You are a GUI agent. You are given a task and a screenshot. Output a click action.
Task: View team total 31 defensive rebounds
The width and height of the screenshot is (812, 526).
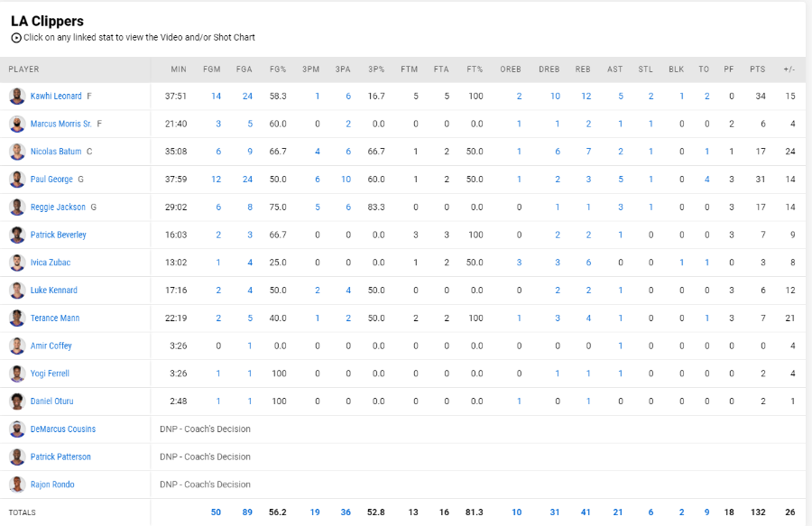pyautogui.click(x=555, y=512)
